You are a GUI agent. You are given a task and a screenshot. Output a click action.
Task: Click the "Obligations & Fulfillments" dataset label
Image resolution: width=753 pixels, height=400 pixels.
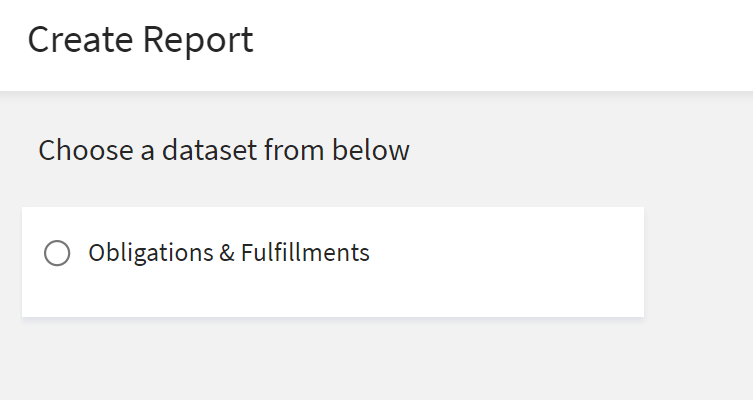click(229, 254)
